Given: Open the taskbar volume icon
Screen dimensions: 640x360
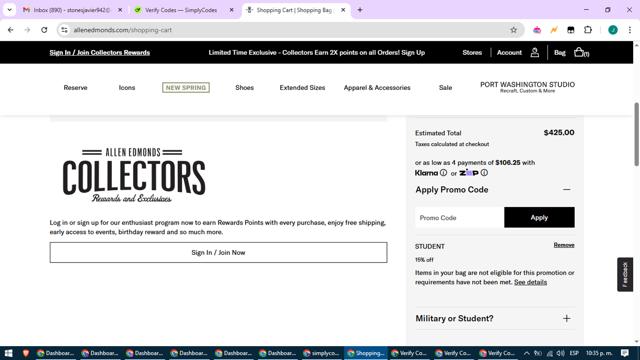Looking at the screenshot, I should pyautogui.click(x=560, y=353).
